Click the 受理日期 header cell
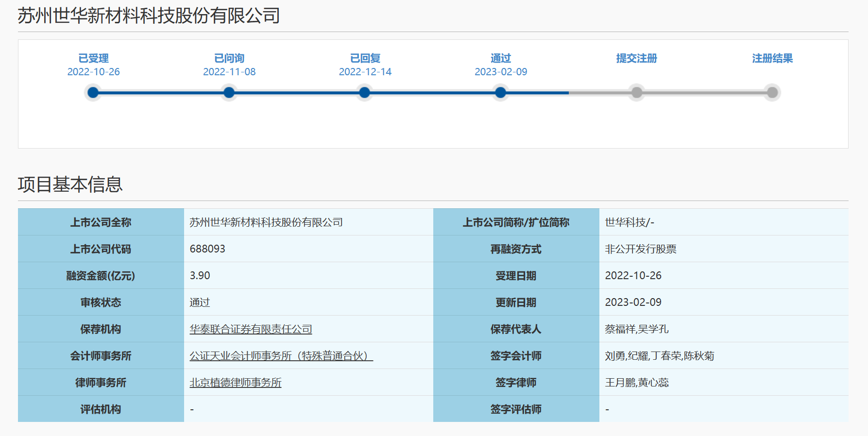 [516, 275]
